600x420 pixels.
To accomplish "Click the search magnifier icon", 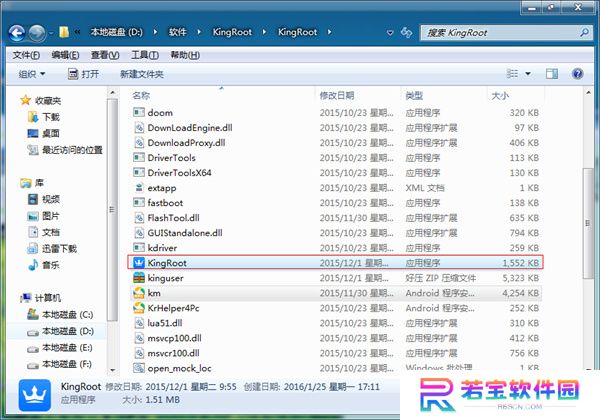I will (584, 33).
